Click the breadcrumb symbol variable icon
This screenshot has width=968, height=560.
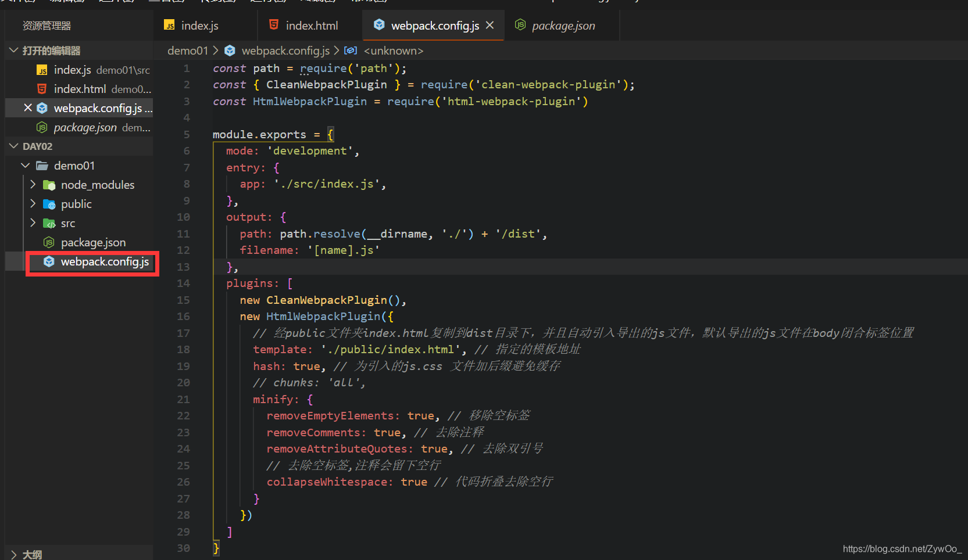351,51
